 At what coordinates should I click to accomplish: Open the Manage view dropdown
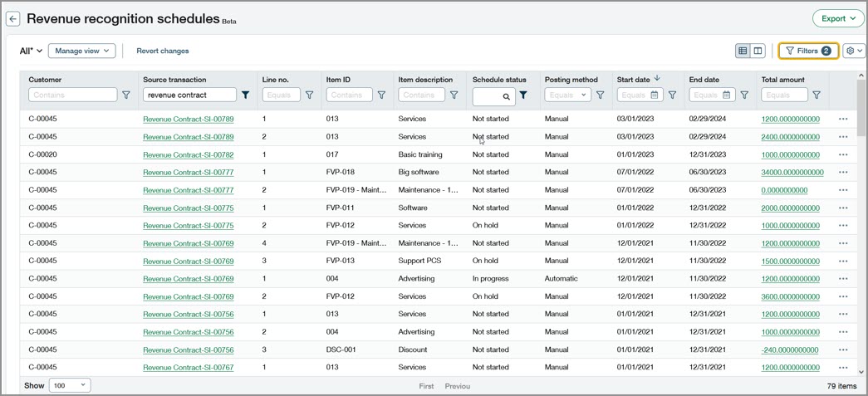click(82, 51)
